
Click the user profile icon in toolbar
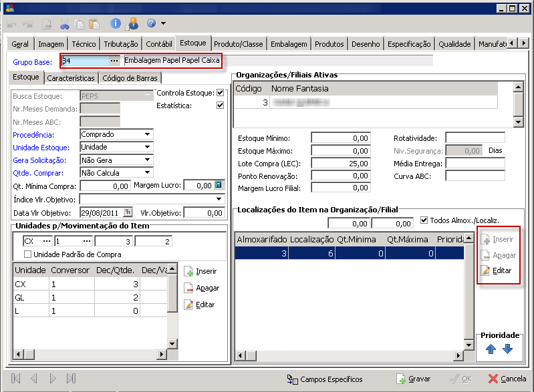point(132,24)
